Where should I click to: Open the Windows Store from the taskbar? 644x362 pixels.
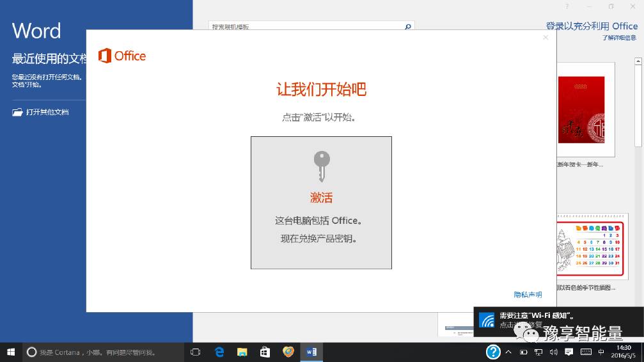point(265,352)
